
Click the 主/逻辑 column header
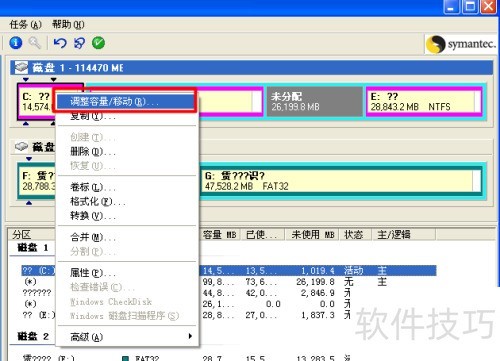tap(403, 235)
